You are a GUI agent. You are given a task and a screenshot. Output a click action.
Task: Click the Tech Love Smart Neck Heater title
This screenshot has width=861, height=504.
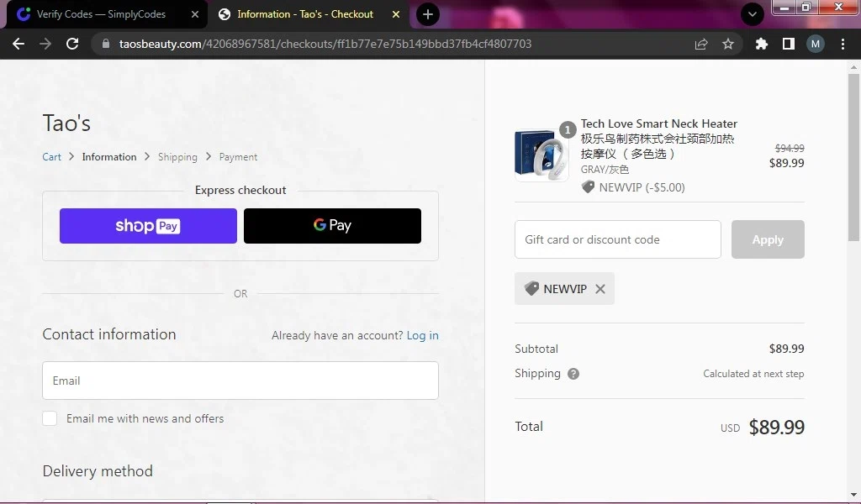pyautogui.click(x=659, y=124)
